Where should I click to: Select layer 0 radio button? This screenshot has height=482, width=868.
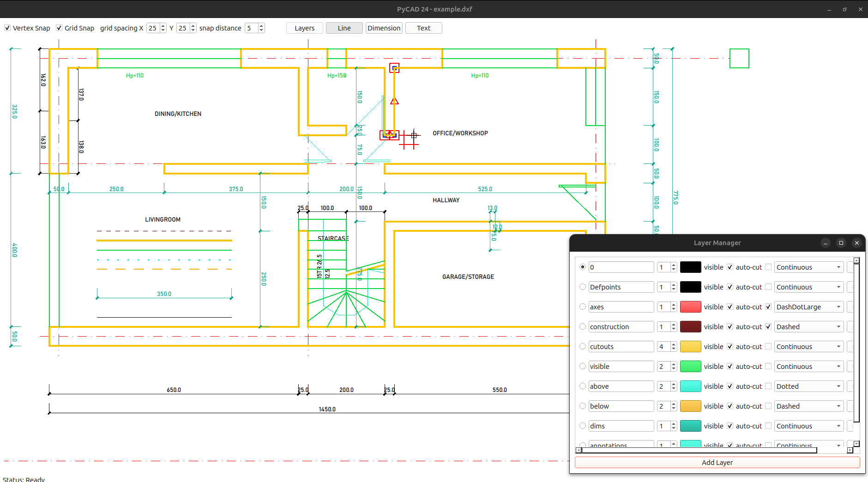coord(583,267)
